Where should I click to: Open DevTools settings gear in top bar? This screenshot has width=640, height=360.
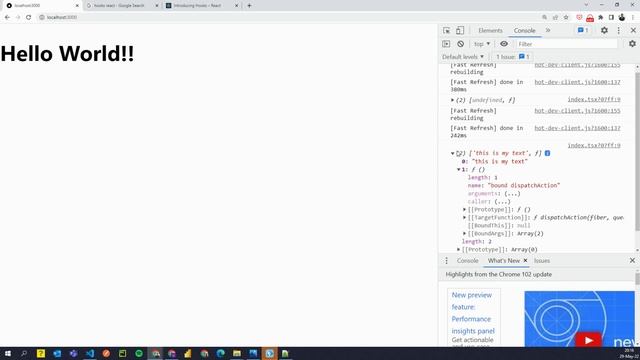604,30
